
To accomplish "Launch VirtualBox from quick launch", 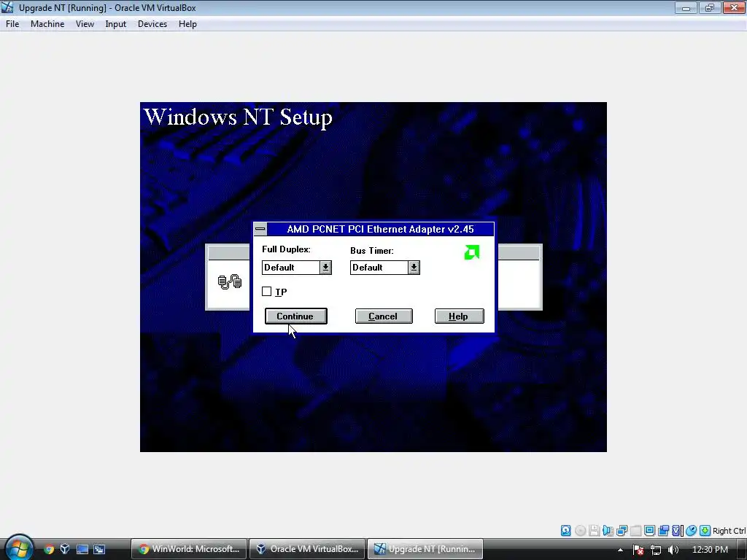I will (x=65, y=549).
